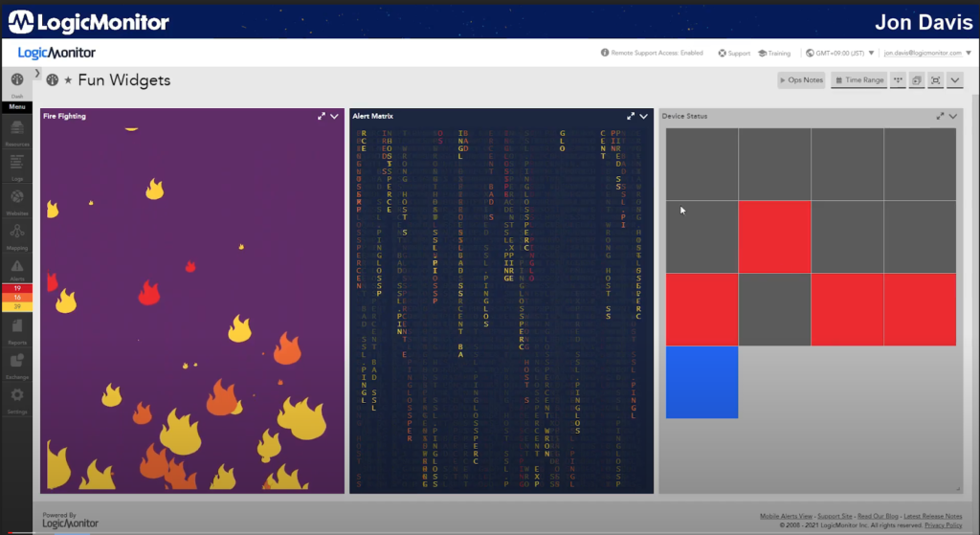The width and height of the screenshot is (980, 535).
Task: Click the dashboard share icon in toolbar
Action: (x=898, y=80)
